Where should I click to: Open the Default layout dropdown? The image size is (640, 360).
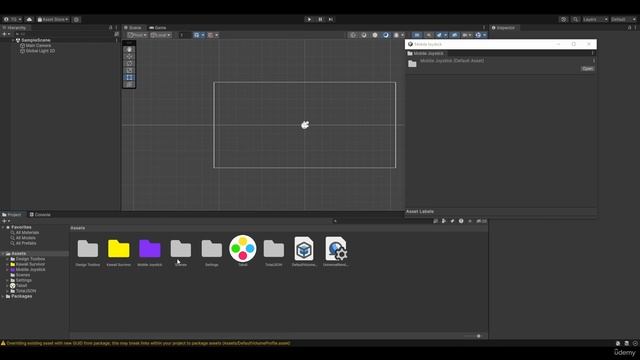(623, 19)
